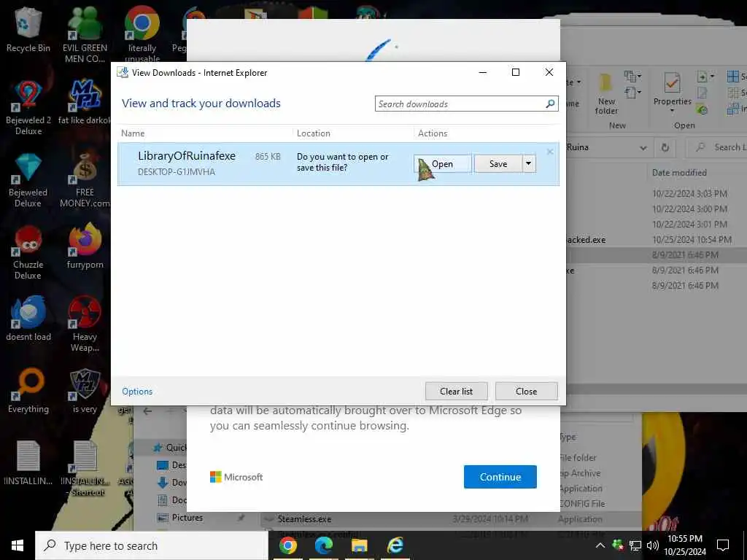Open the network icon in system tray

(635, 545)
